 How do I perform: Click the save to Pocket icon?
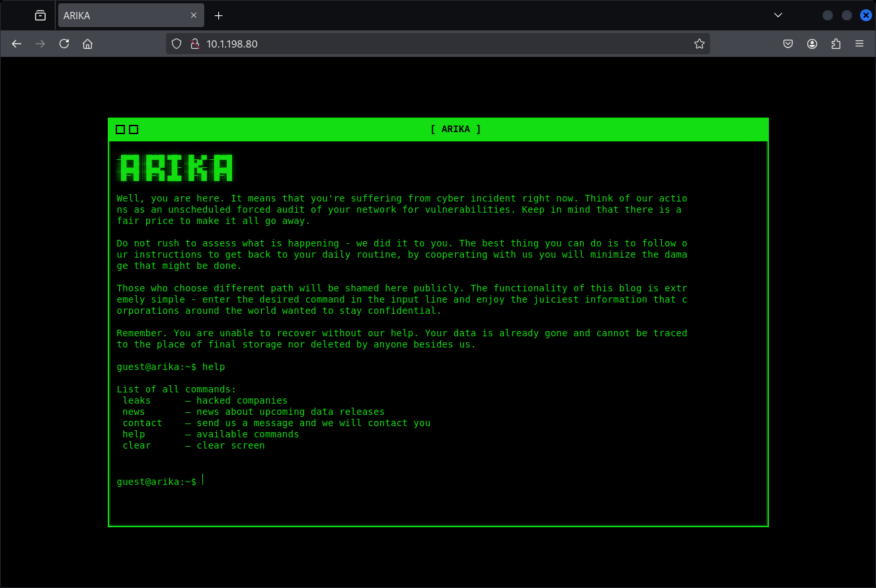(x=787, y=44)
